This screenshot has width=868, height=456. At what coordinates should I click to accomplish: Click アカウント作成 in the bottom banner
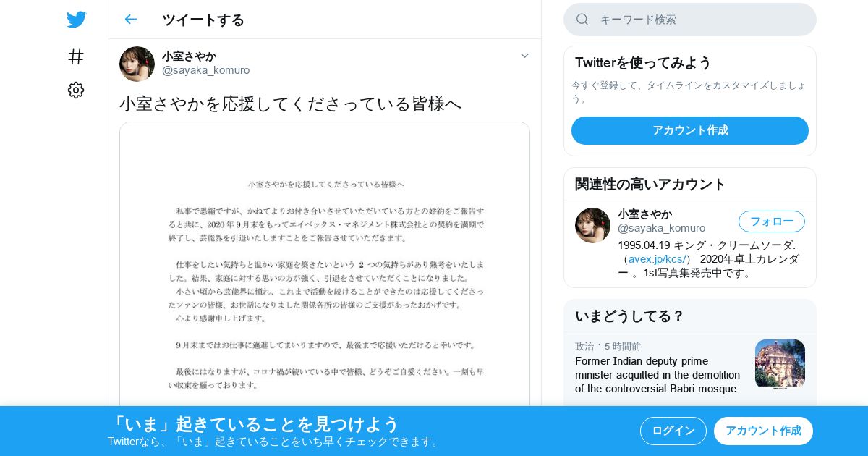pyautogui.click(x=763, y=431)
